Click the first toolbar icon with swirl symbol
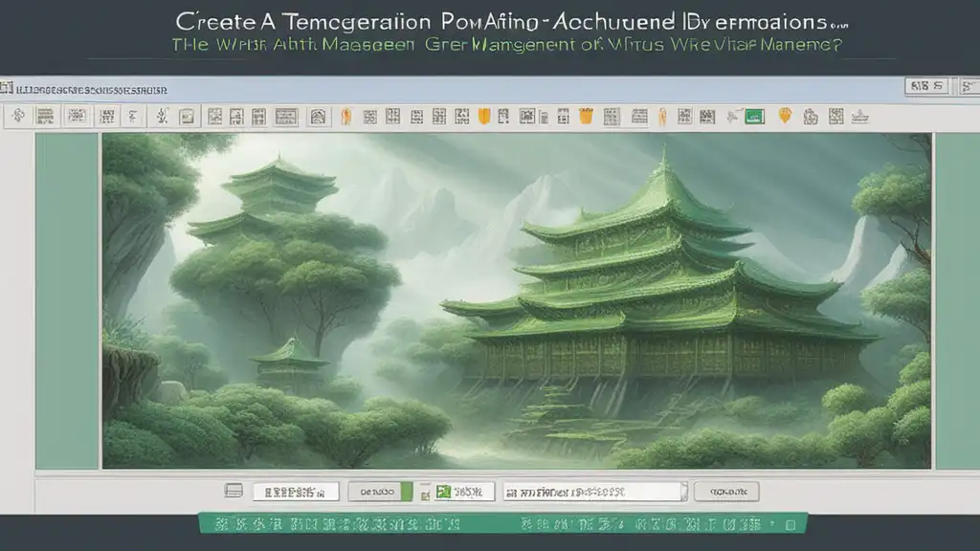 point(18,116)
